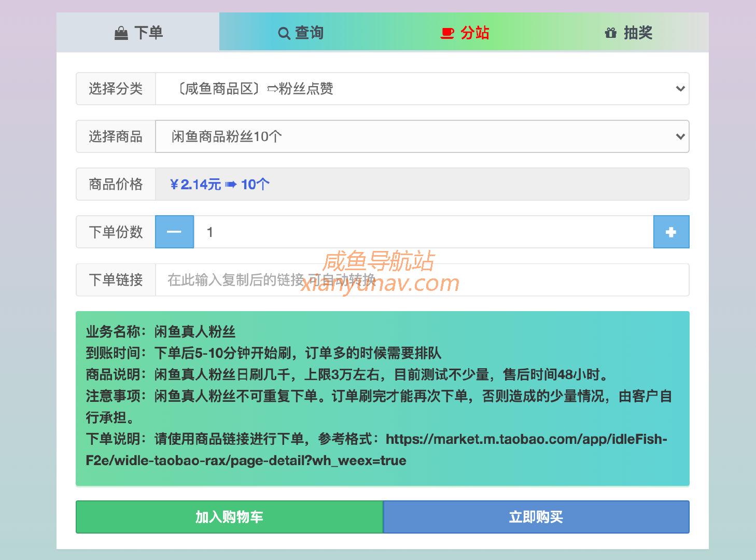Click the 加入购物车 button
This screenshot has height=560, width=756.
(x=229, y=517)
